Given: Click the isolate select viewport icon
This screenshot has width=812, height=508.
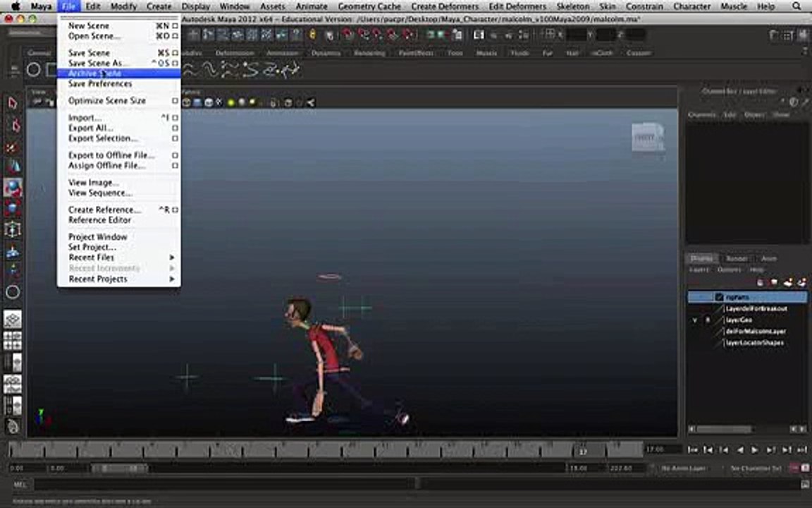Looking at the screenshot, I should pyautogui.click(x=273, y=102).
